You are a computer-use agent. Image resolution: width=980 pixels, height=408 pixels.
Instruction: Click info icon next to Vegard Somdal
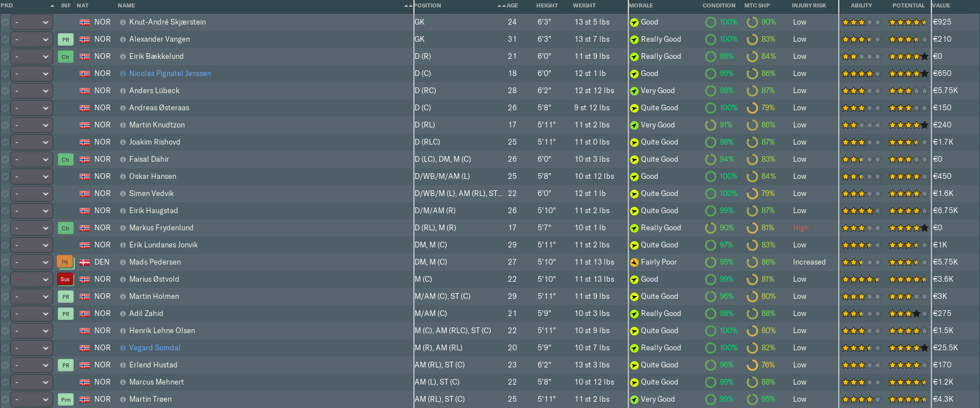point(123,348)
